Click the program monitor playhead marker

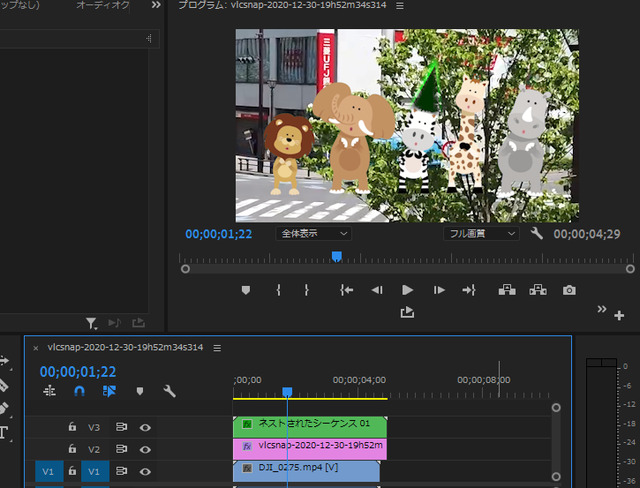[336, 256]
